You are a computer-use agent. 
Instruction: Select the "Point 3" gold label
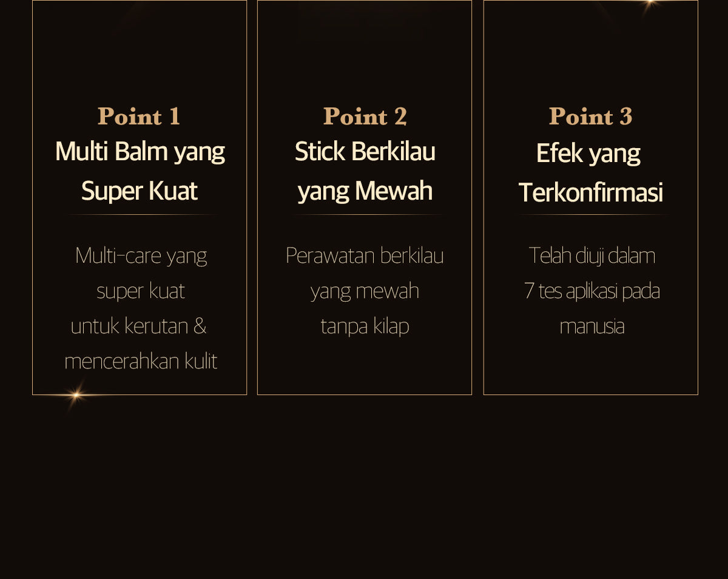pyautogui.click(x=590, y=117)
